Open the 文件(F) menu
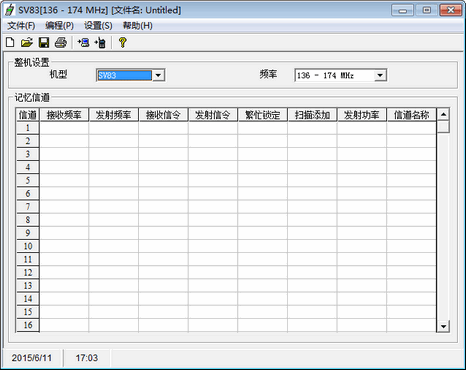The image size is (466, 370). [21, 26]
